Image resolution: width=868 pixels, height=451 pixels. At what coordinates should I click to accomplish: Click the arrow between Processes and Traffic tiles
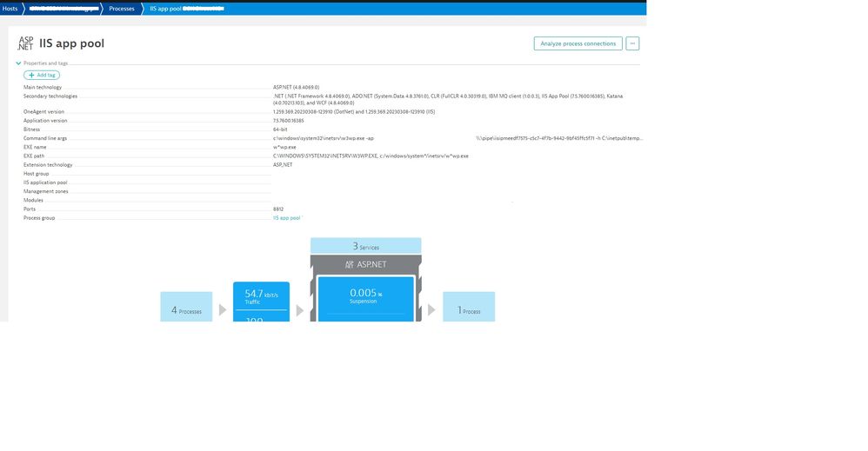tap(223, 310)
